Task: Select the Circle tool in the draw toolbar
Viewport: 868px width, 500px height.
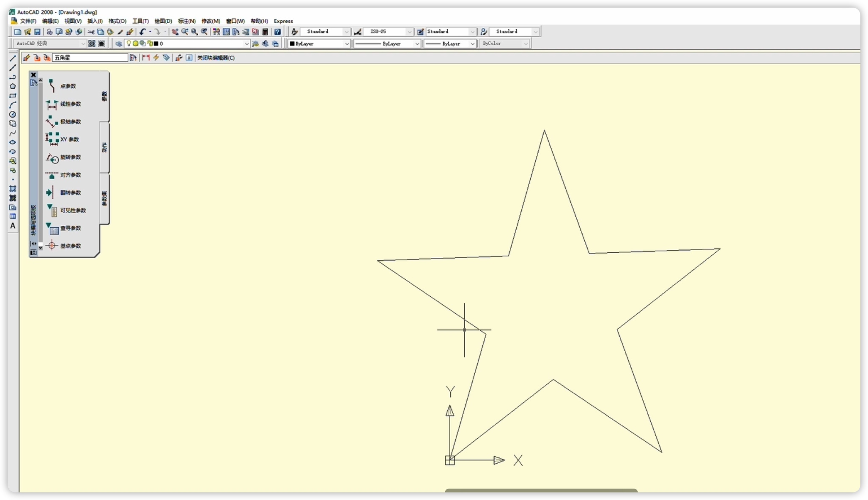Action: pyautogui.click(x=13, y=115)
